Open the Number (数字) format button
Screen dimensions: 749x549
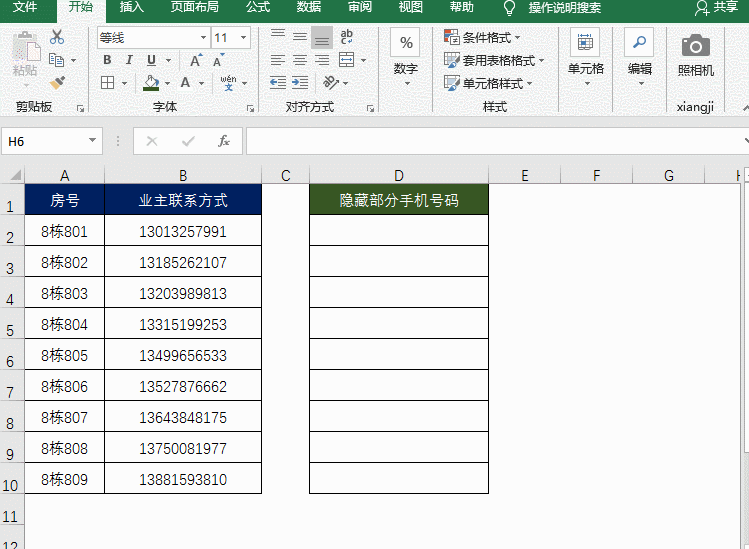(406, 57)
